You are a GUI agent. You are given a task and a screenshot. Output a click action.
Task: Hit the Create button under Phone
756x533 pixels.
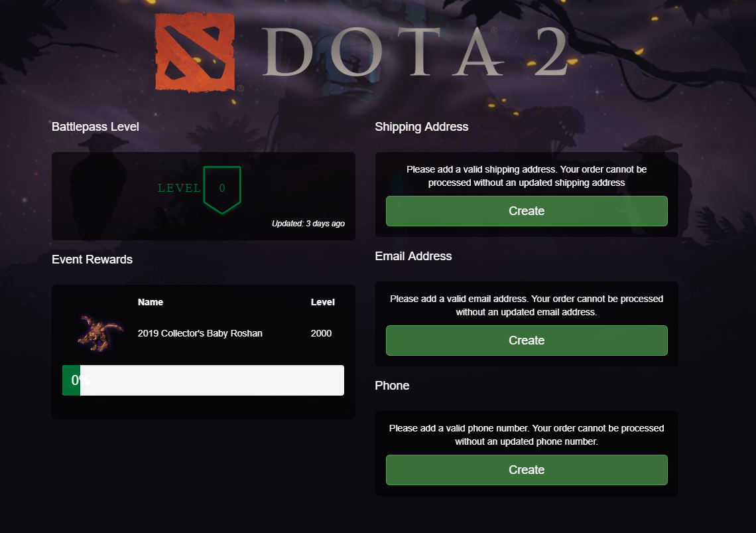click(527, 470)
